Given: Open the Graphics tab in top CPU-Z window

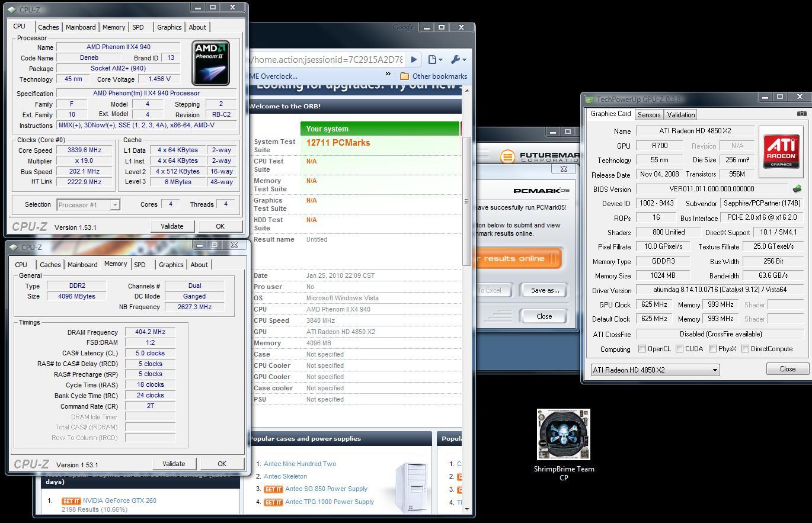Looking at the screenshot, I should click(170, 27).
